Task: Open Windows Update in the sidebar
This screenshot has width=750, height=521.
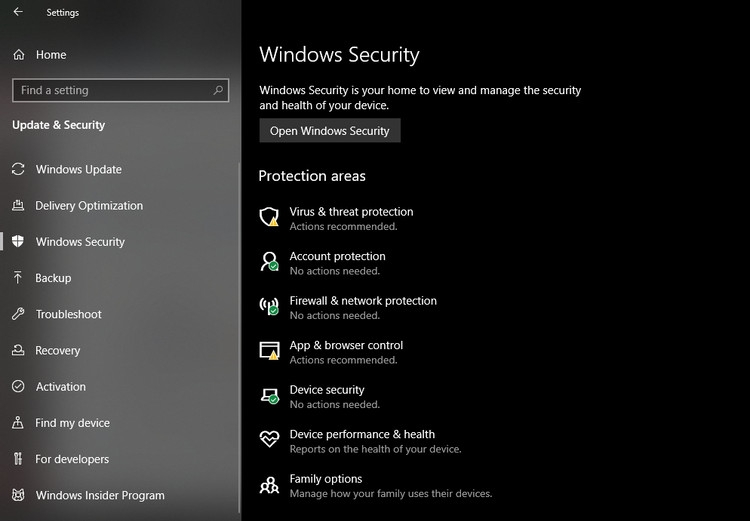Action: [x=78, y=169]
